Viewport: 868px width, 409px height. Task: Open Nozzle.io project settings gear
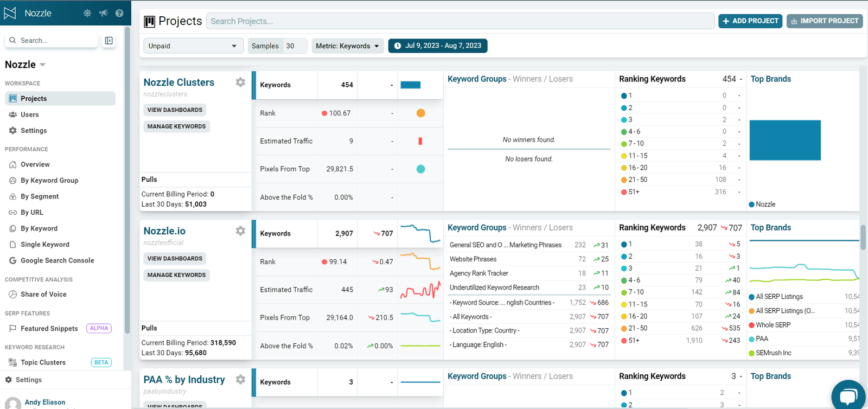click(x=240, y=231)
